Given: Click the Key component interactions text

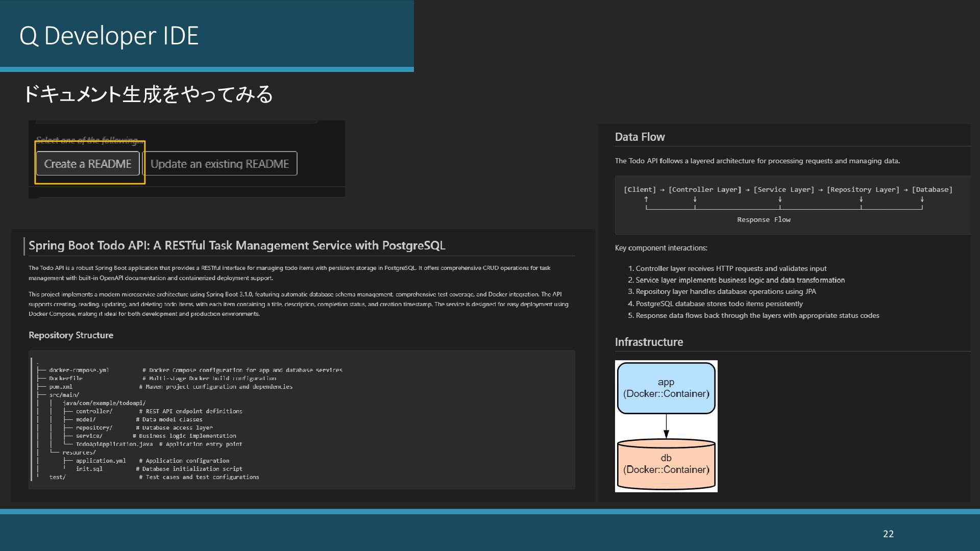Looking at the screenshot, I should tap(661, 248).
